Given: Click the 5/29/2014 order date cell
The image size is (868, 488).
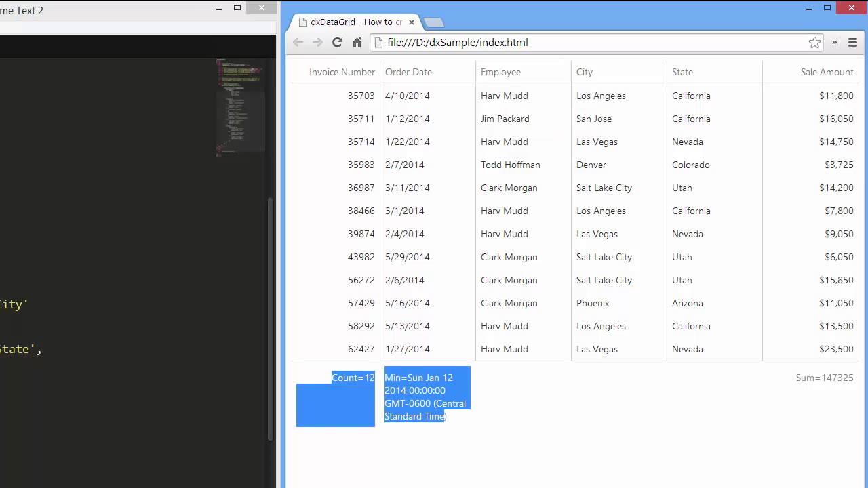Looking at the screenshot, I should click(407, 257).
